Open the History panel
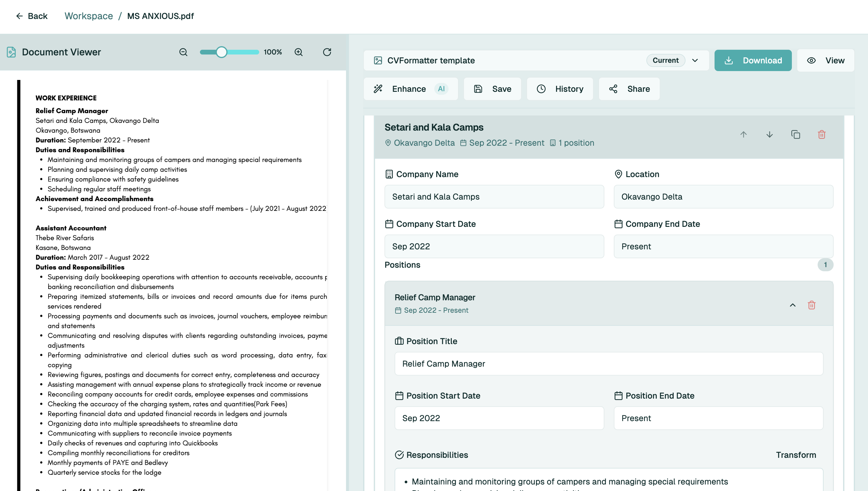 [560, 89]
